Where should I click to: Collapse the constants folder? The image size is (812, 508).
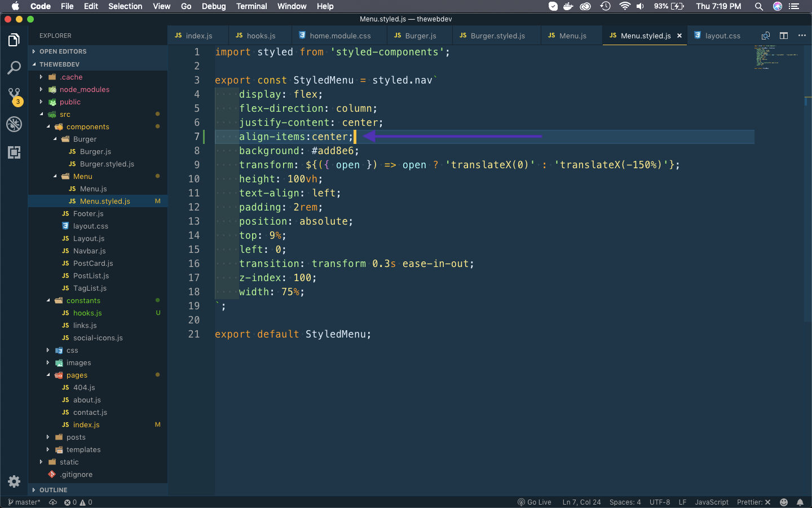(98, 300)
